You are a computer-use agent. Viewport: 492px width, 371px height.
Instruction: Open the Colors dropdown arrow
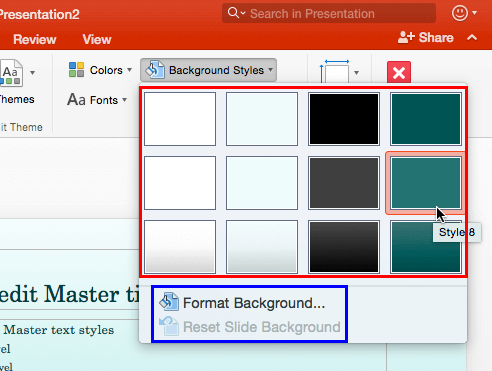pos(129,70)
